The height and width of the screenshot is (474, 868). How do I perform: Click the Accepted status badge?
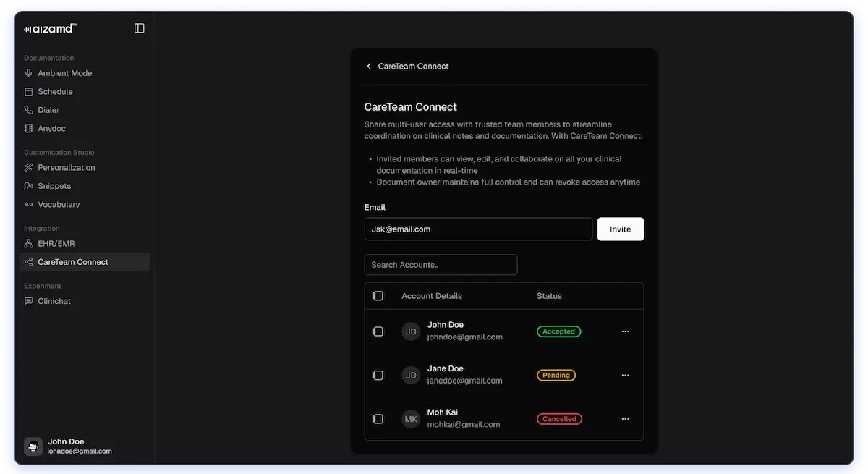pyautogui.click(x=558, y=331)
